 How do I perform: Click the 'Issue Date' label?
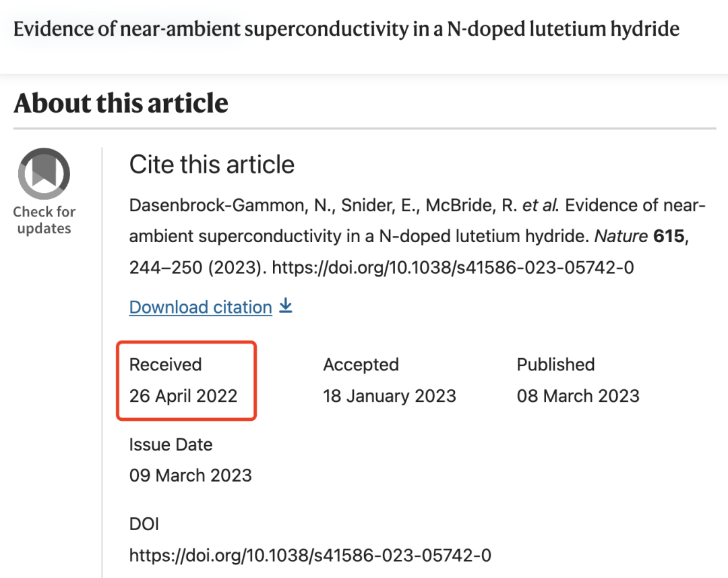click(171, 445)
